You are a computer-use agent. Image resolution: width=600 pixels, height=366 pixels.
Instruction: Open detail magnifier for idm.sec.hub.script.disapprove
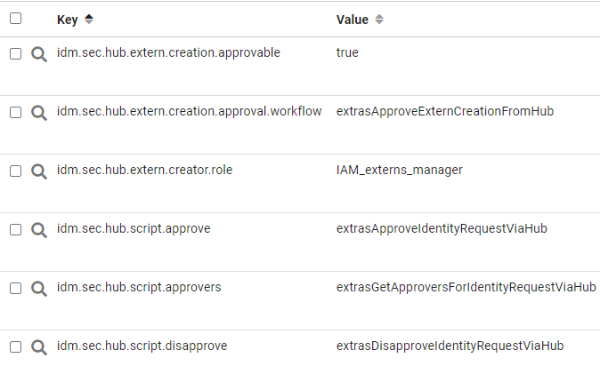[x=39, y=347]
